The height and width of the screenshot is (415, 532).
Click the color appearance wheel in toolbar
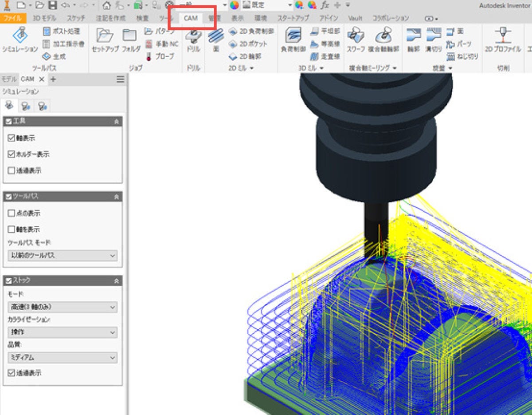pyautogui.click(x=234, y=5)
